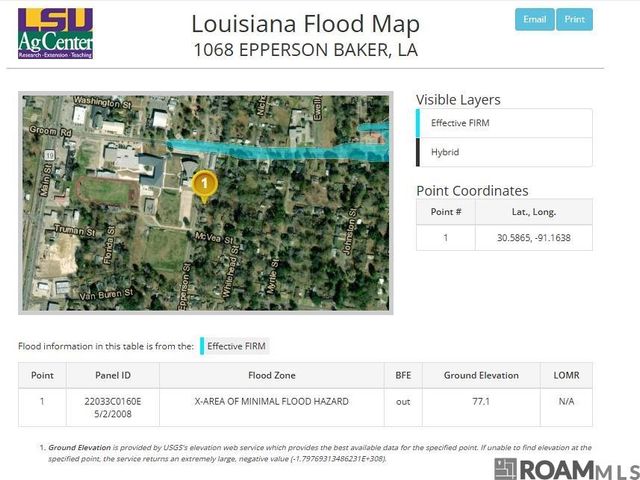Viewport: 640px width, 480px height.
Task: Click the 'BFE' column header
Action: click(403, 375)
